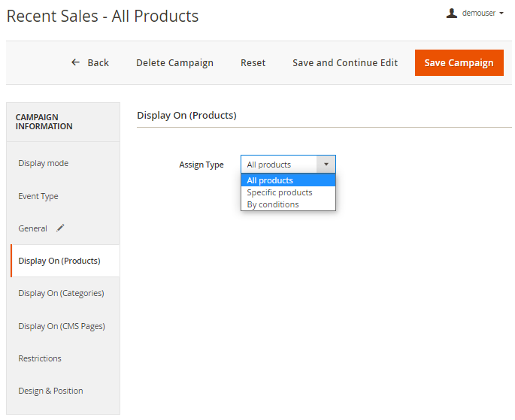This screenshot has height=420, width=515.
Task: Expand the demouser account menu
Action: point(481,13)
